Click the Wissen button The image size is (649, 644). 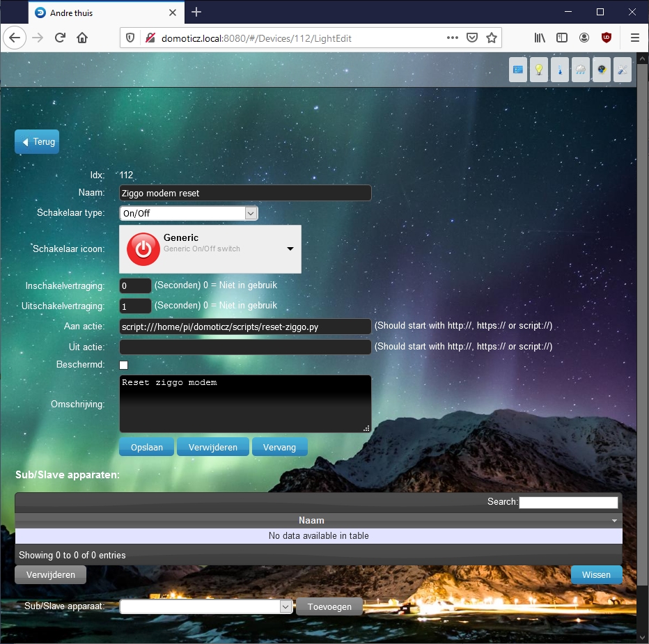(x=596, y=574)
